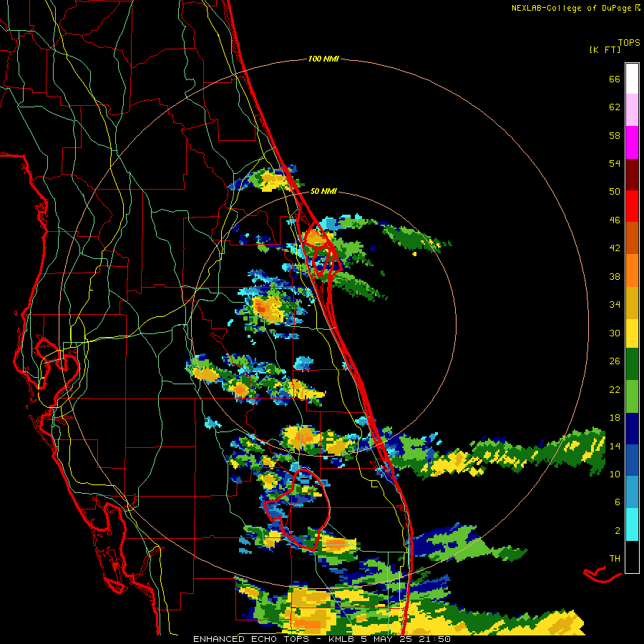The width and height of the screenshot is (644, 644).
Task: Click the medium blue legend swatch
Action: pyautogui.click(x=632, y=460)
